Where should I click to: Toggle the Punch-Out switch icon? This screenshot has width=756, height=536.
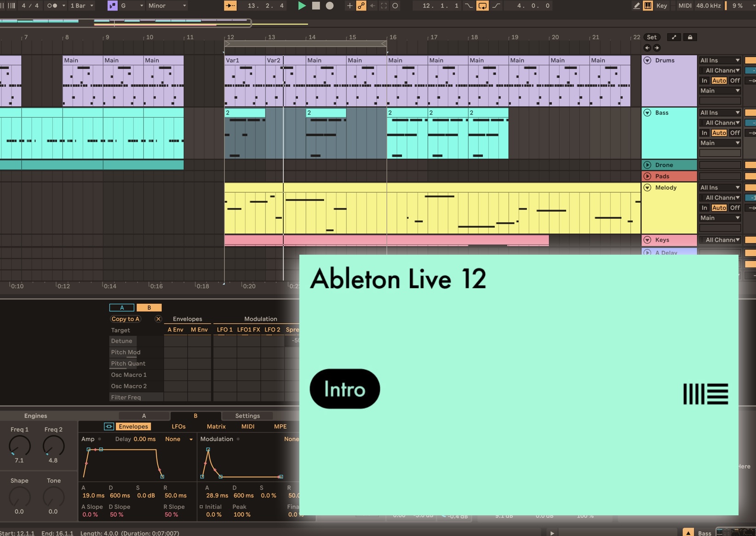[497, 6]
